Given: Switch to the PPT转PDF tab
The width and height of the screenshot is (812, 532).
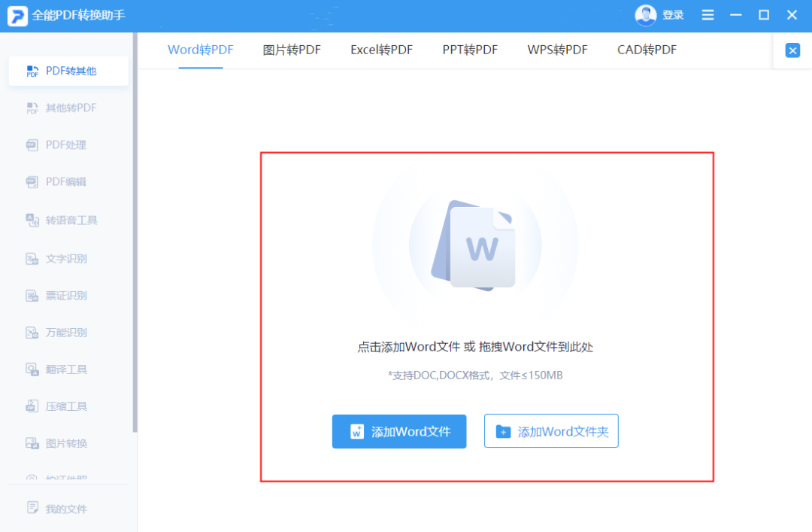Looking at the screenshot, I should point(470,50).
